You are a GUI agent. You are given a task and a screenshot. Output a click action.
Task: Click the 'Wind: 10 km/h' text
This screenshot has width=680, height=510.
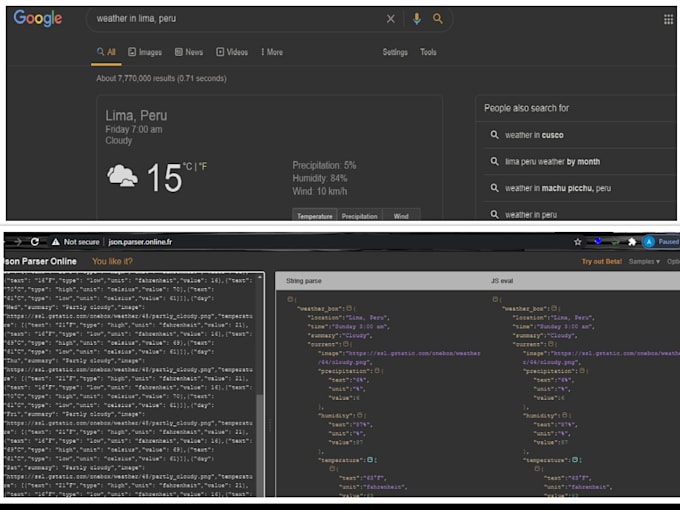(x=320, y=191)
